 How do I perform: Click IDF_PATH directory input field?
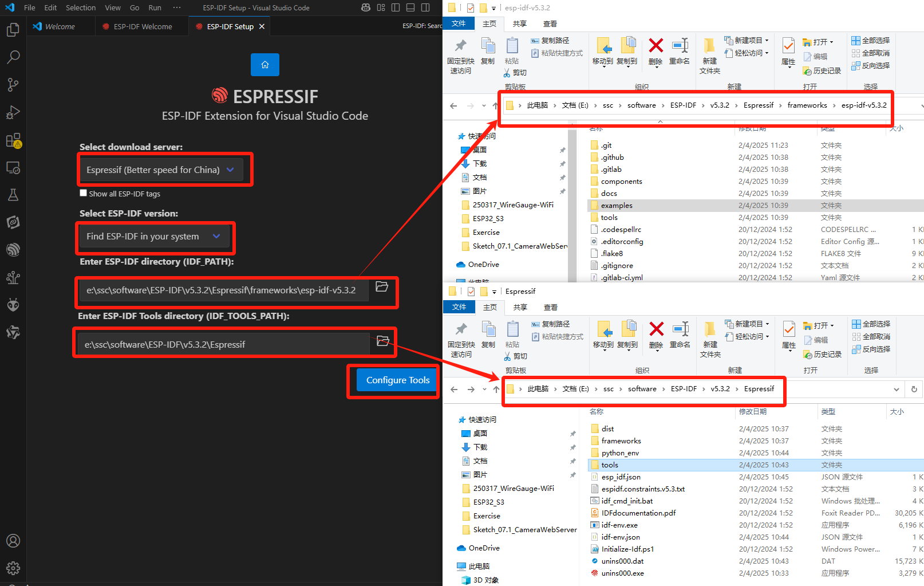(x=224, y=290)
